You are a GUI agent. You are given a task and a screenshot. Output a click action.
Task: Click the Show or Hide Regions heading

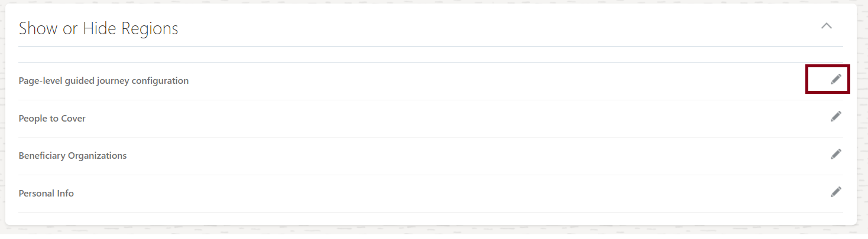click(98, 28)
